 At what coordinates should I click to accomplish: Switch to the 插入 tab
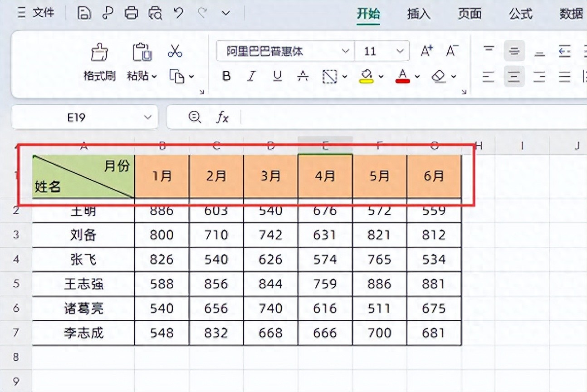[418, 14]
